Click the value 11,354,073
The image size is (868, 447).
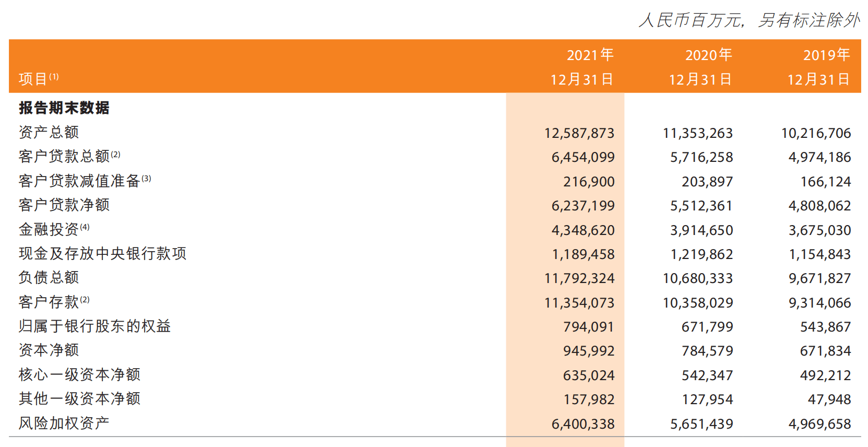point(579,303)
